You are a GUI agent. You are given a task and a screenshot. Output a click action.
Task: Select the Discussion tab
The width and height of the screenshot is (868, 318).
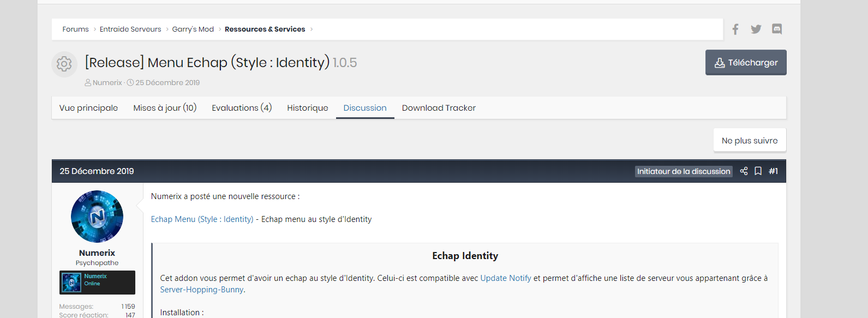point(365,108)
